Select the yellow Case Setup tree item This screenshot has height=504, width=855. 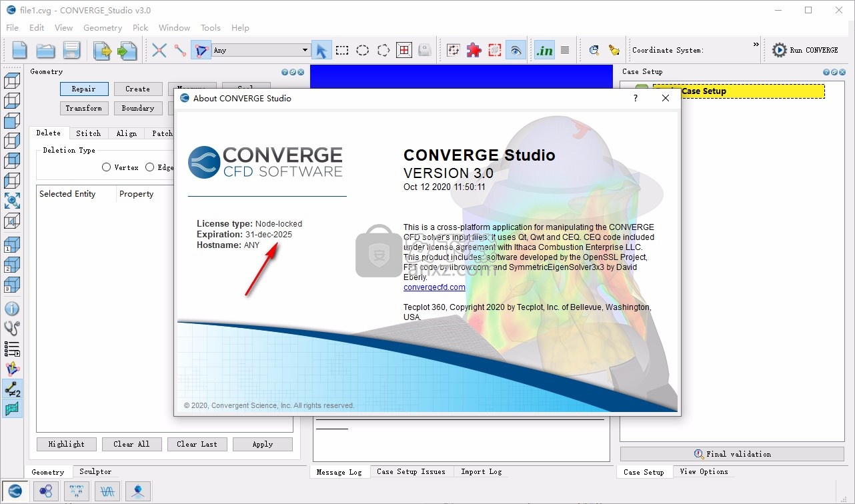(739, 91)
